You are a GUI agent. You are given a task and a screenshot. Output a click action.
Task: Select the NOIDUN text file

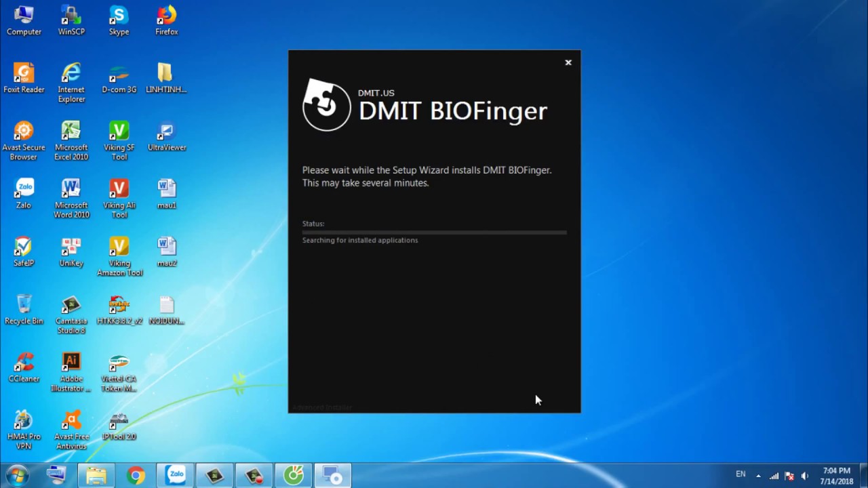pyautogui.click(x=166, y=309)
